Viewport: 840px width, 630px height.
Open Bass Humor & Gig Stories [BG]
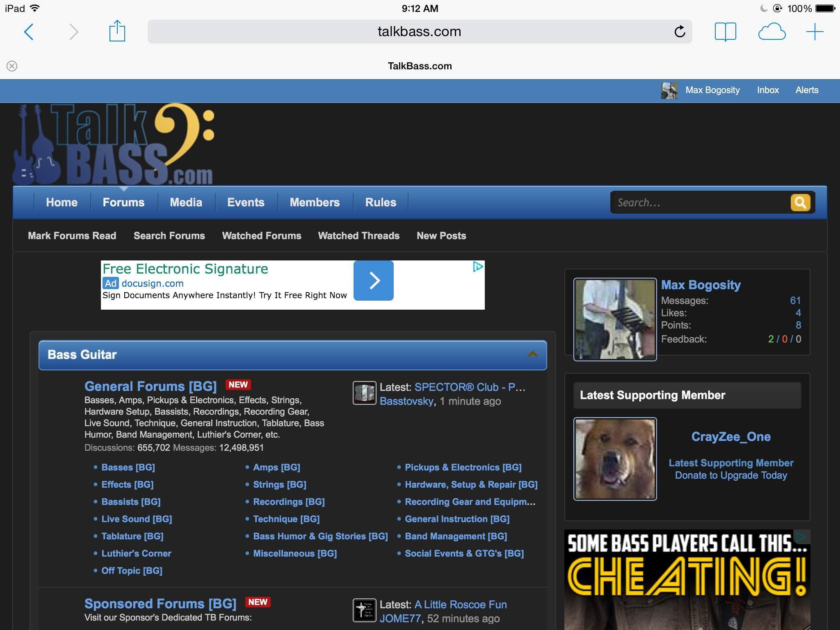[320, 536]
